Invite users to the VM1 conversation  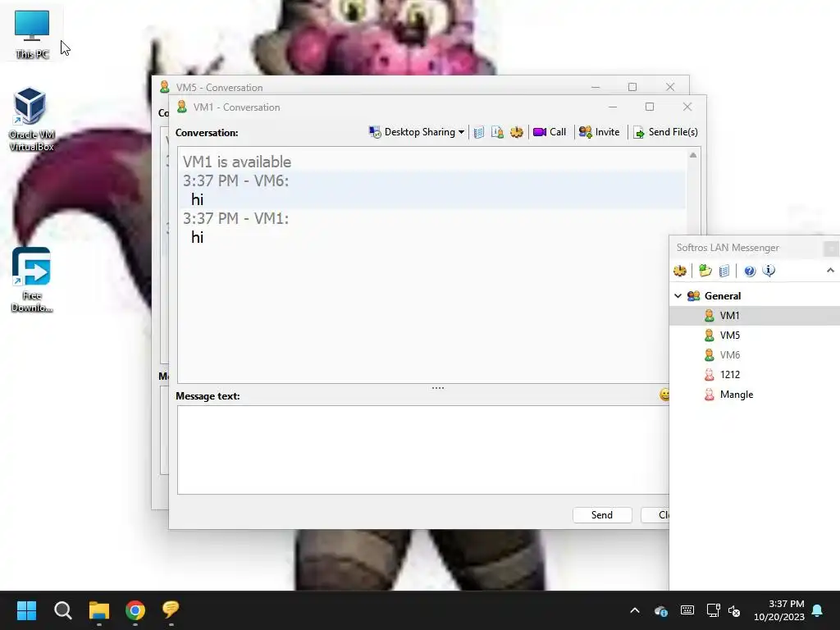[x=599, y=132]
